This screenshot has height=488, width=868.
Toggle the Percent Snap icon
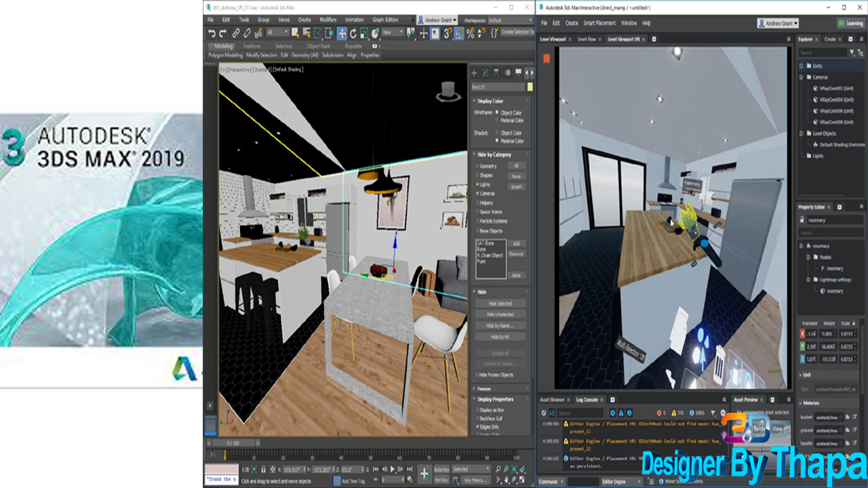pos(470,33)
